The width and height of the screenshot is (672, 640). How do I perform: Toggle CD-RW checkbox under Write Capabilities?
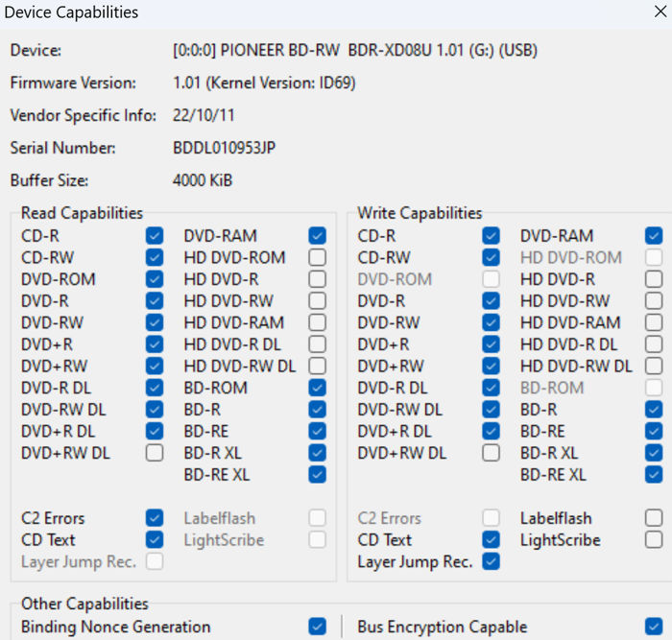coord(491,257)
